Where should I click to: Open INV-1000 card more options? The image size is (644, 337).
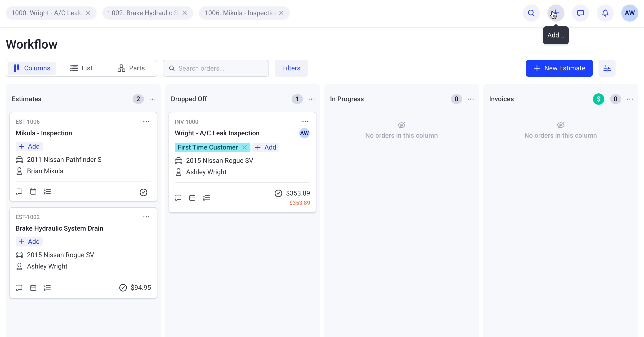(305, 122)
